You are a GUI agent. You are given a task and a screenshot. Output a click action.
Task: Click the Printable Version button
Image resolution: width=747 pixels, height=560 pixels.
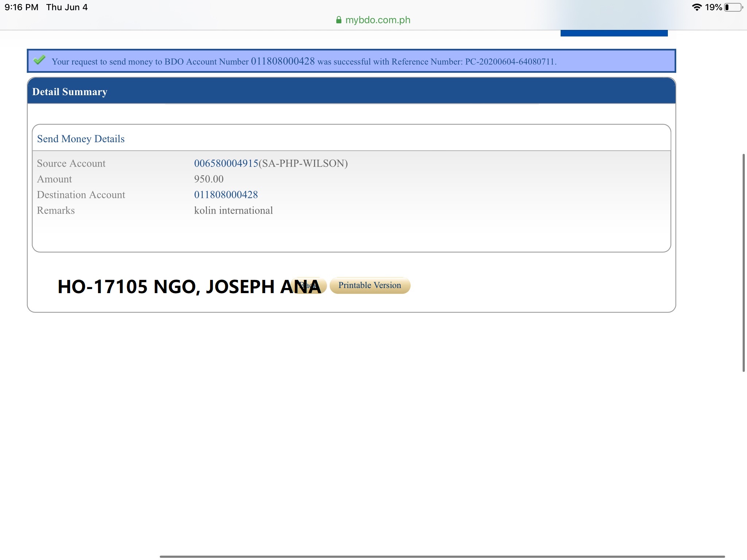369,285
